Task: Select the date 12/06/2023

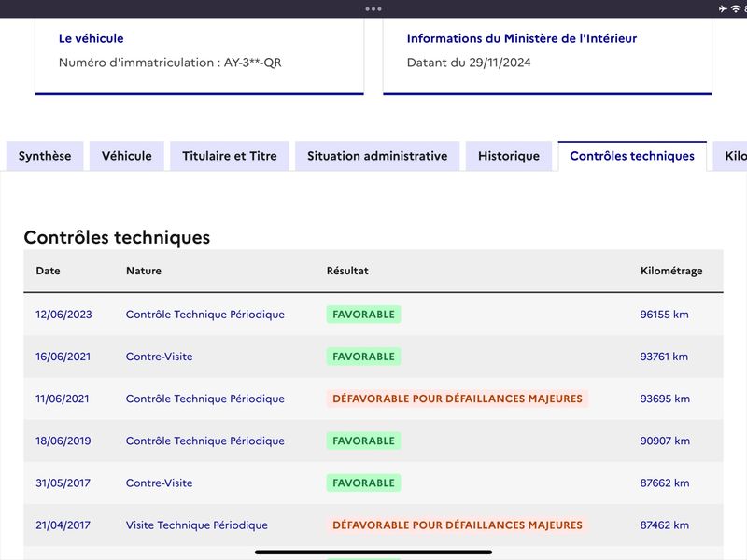Action: pos(63,315)
